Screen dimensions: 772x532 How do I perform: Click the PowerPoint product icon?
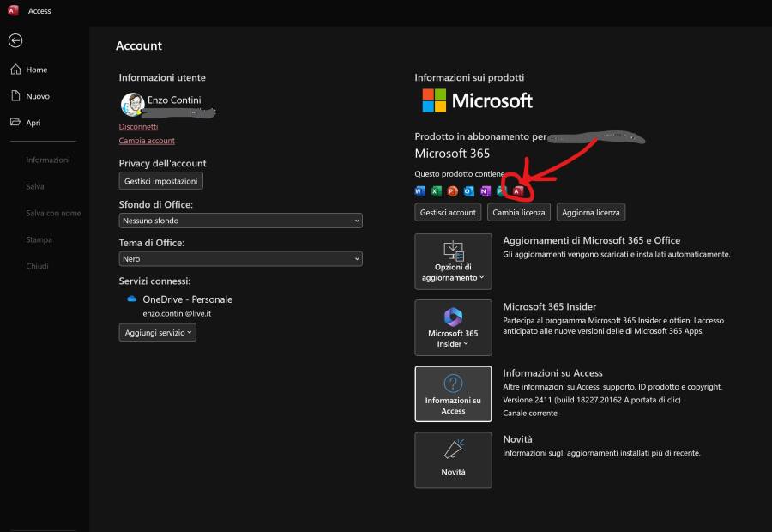pos(452,190)
